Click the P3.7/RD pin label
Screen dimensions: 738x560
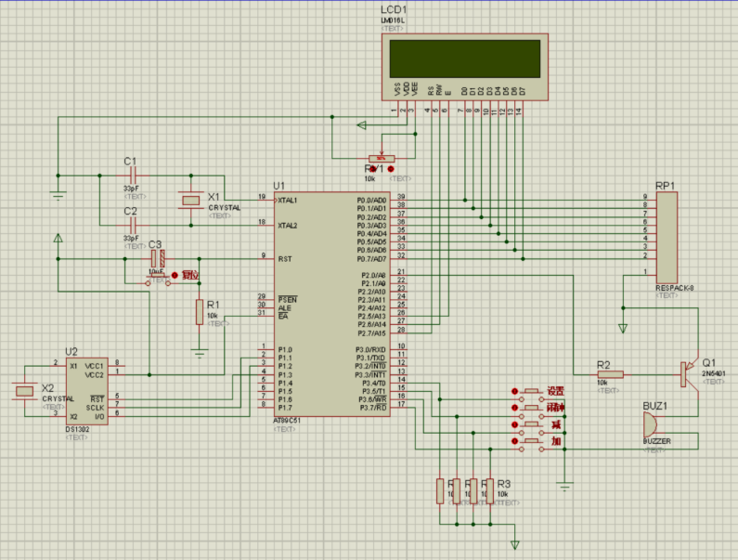coord(374,408)
